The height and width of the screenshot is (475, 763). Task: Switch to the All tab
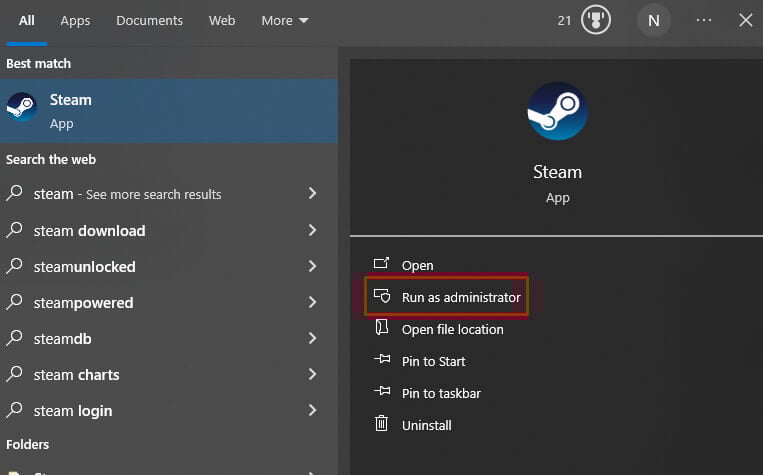26,20
